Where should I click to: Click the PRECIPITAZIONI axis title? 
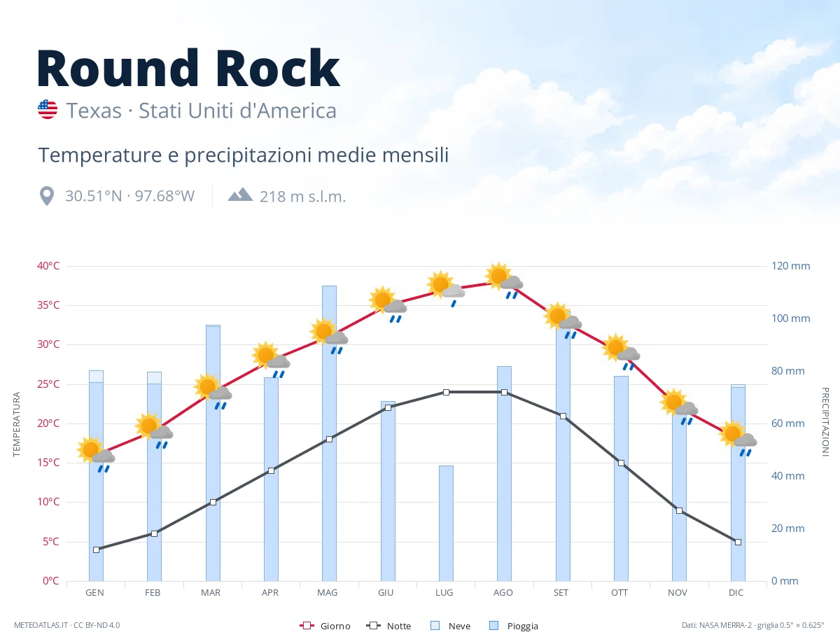(825, 421)
